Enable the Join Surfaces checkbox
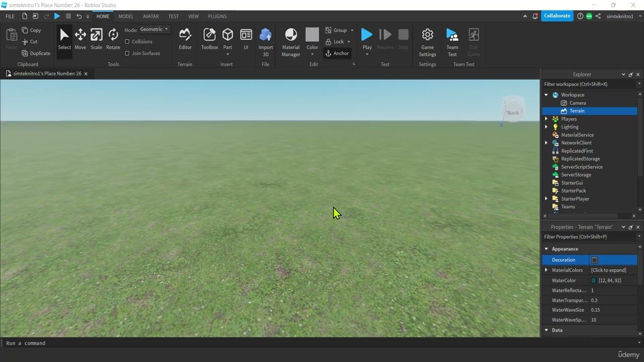This screenshot has height=362, width=644. (x=127, y=53)
